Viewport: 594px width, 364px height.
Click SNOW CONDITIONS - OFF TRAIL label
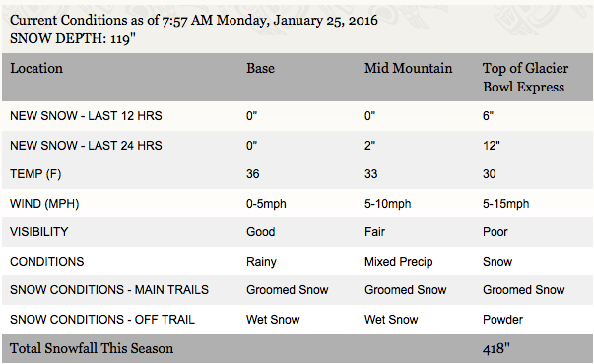[102, 320]
